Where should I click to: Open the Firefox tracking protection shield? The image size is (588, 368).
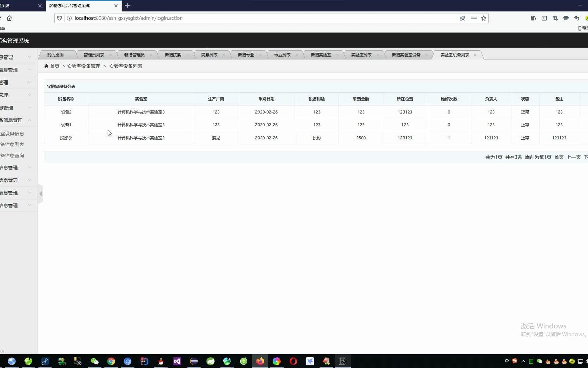click(59, 18)
